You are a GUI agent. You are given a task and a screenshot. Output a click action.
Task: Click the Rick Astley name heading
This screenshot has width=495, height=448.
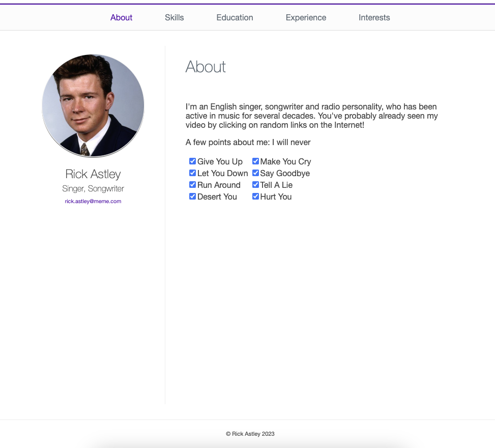click(x=93, y=174)
